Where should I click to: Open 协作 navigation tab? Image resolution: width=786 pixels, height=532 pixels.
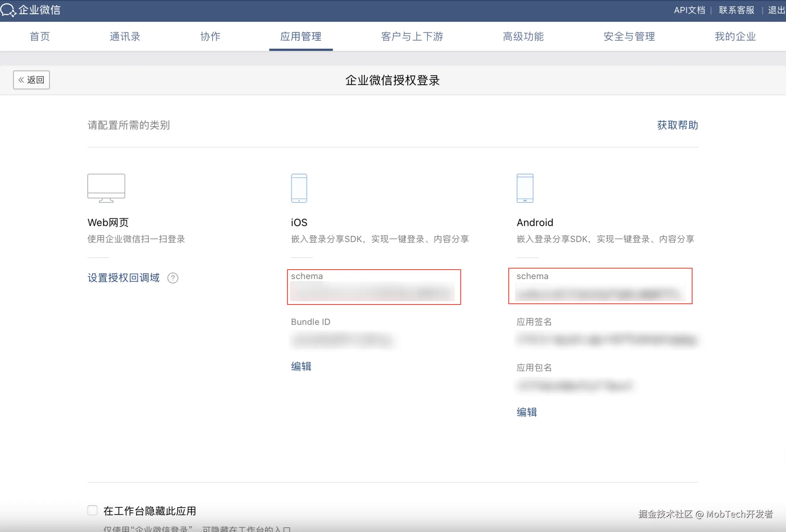tap(210, 36)
